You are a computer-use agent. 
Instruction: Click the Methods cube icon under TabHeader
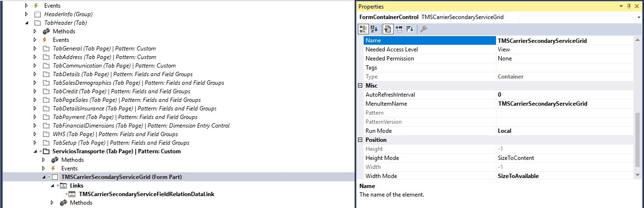[x=46, y=31]
